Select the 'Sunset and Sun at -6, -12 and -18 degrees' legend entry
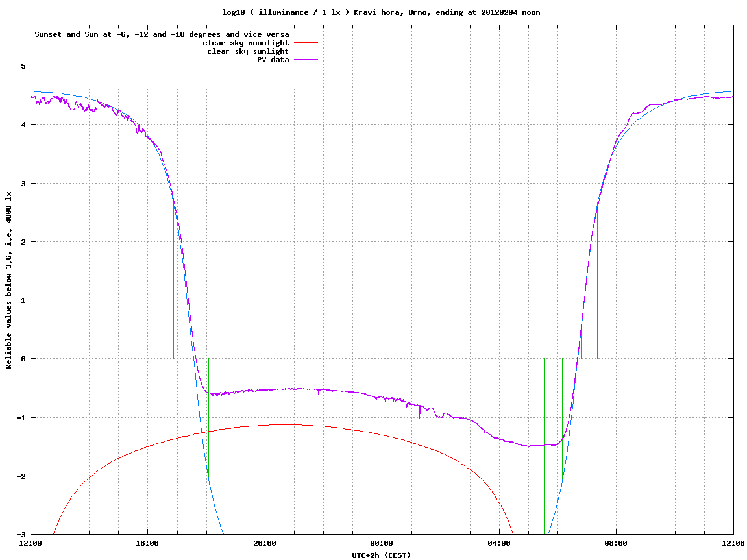 162,34
